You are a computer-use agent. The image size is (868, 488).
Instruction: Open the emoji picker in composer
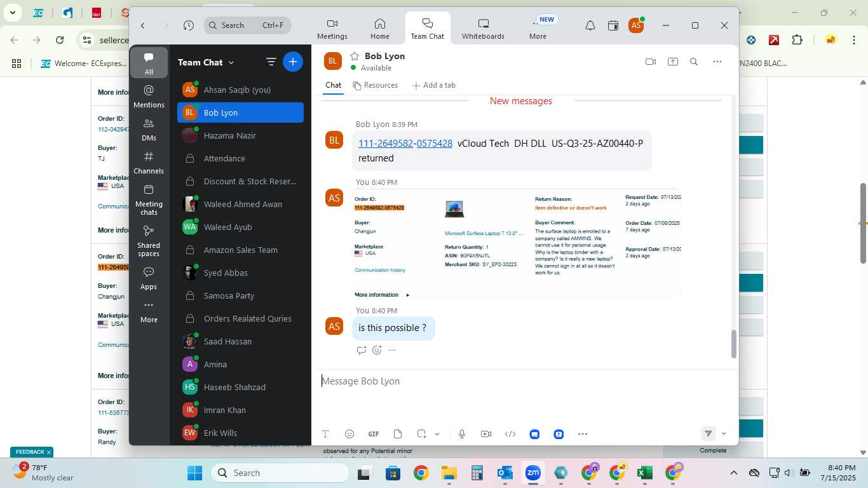349,434
